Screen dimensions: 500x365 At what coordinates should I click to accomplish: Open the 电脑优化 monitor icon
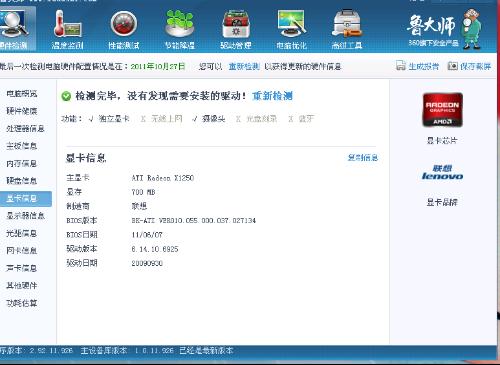coord(292,23)
